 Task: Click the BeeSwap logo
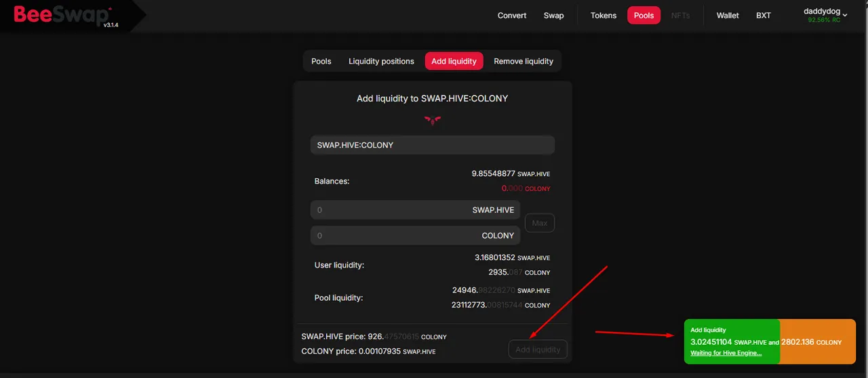tap(62, 14)
